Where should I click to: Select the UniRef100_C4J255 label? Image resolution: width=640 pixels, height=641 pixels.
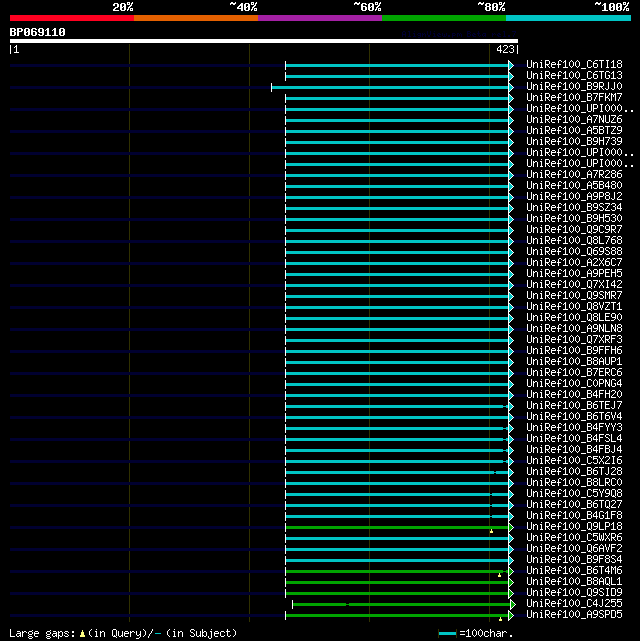point(574,604)
